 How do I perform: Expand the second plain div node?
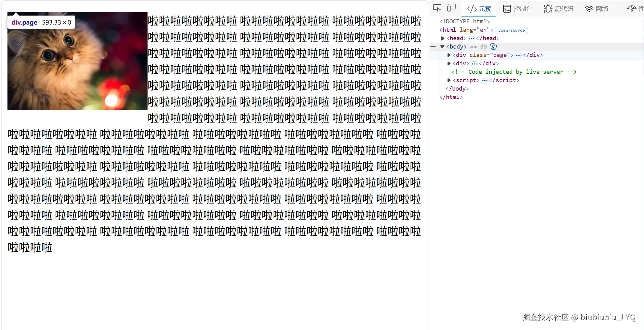449,64
